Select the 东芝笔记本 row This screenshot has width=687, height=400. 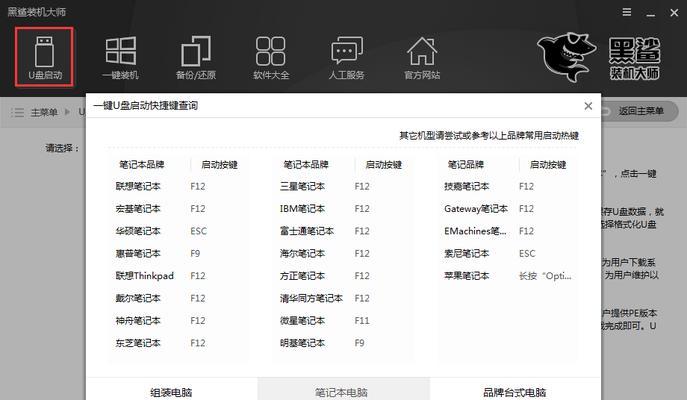[177, 343]
